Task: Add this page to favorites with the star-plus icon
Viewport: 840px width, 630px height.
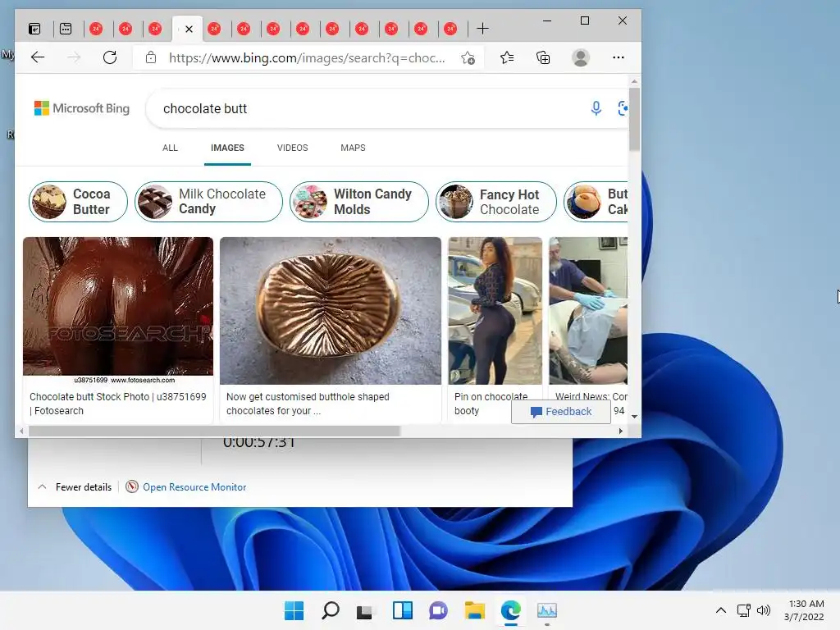Action: [468, 58]
